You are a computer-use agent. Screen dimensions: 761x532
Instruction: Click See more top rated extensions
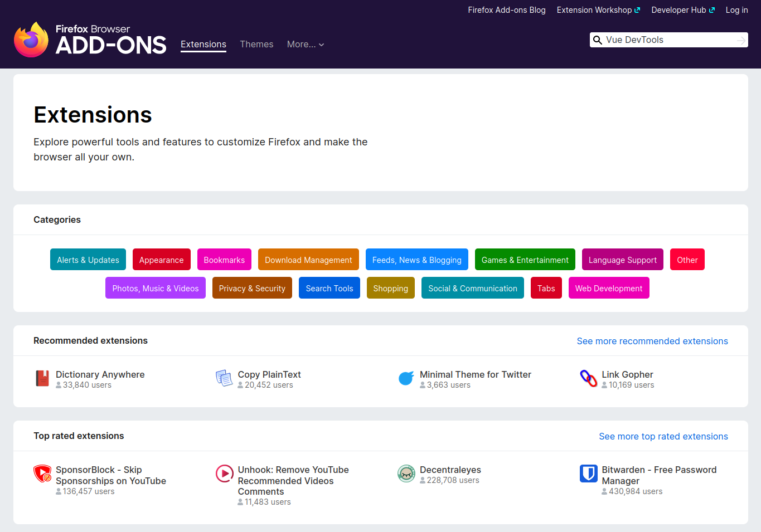coord(663,436)
